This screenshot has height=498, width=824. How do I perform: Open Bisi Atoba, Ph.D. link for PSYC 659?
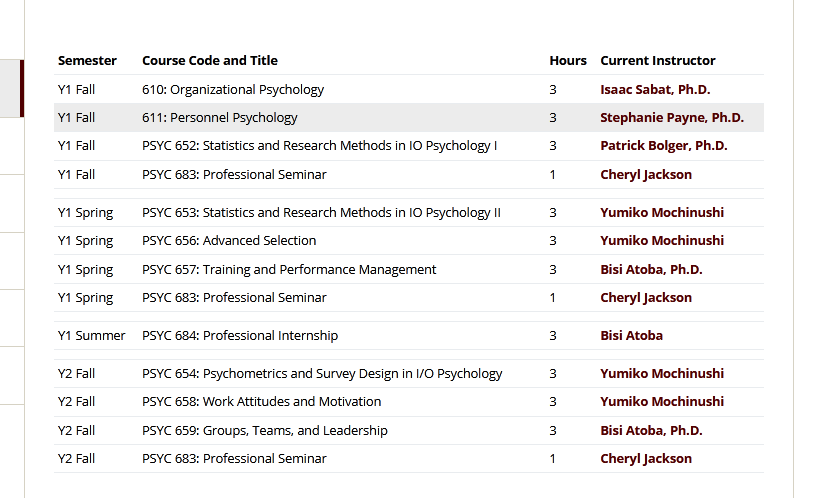(651, 431)
